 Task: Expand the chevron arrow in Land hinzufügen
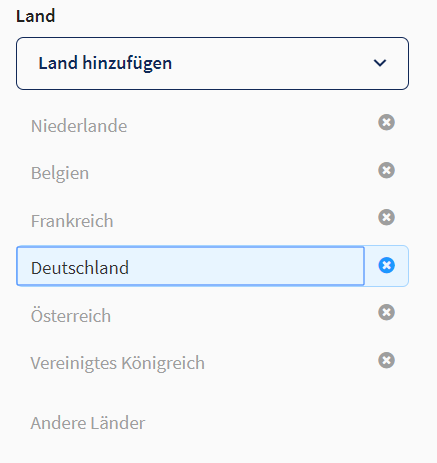[380, 63]
